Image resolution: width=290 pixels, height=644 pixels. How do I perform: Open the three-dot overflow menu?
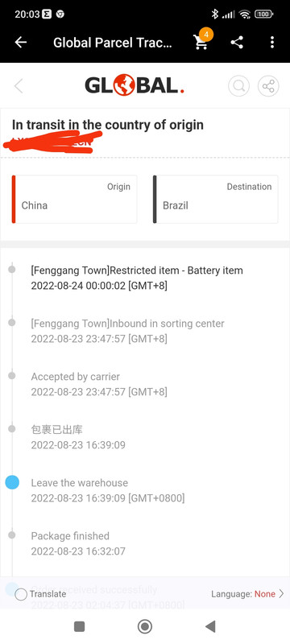coord(272,43)
